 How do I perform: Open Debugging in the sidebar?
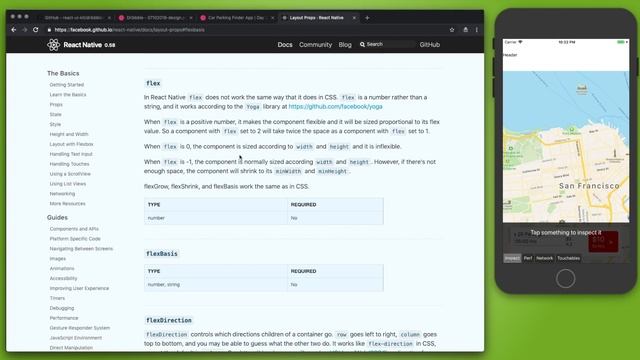[x=62, y=308]
